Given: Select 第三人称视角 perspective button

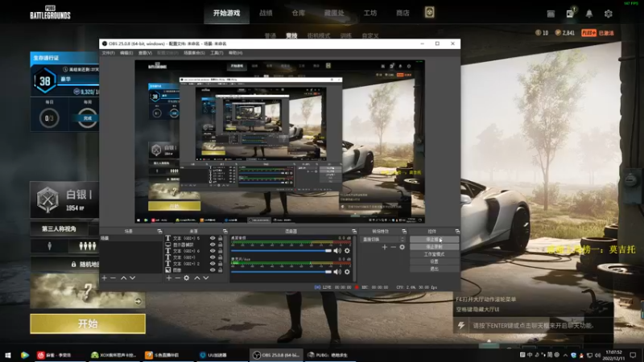Looking at the screenshot, I should coord(59,228).
